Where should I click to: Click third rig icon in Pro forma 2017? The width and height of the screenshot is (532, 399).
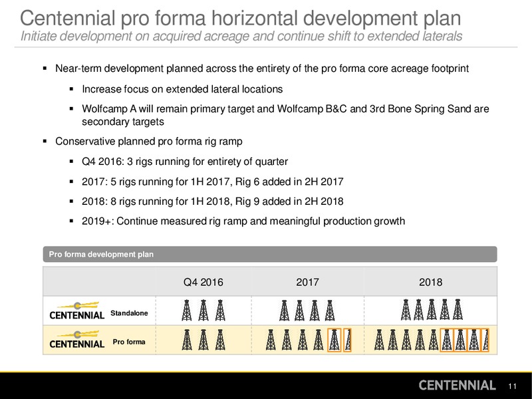pyautogui.click(x=303, y=340)
